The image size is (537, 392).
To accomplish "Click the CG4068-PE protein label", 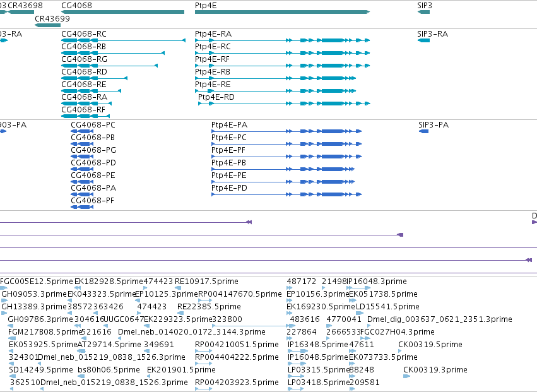I will point(93,175).
